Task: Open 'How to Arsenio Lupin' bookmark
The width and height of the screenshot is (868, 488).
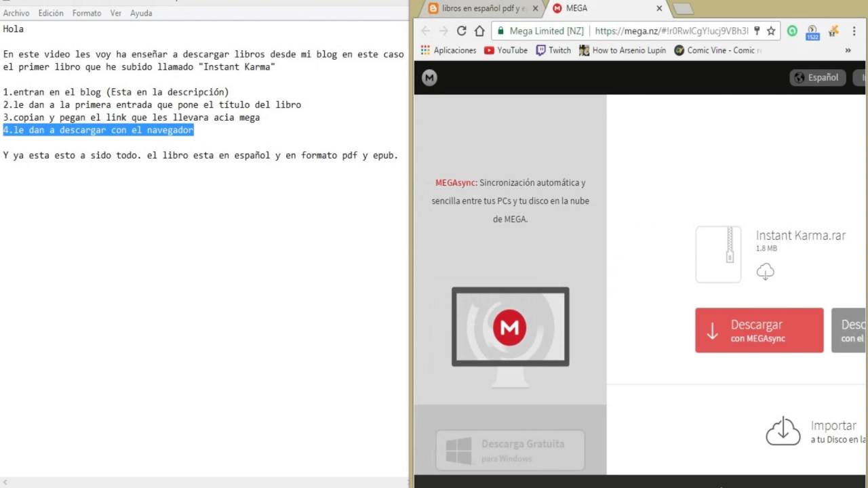Action: coord(623,50)
